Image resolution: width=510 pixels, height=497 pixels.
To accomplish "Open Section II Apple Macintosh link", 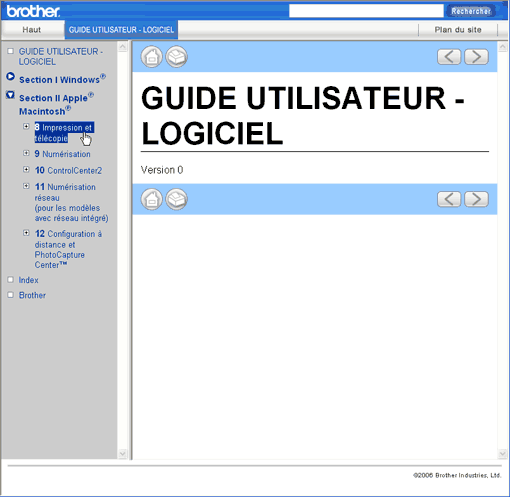I will point(56,104).
